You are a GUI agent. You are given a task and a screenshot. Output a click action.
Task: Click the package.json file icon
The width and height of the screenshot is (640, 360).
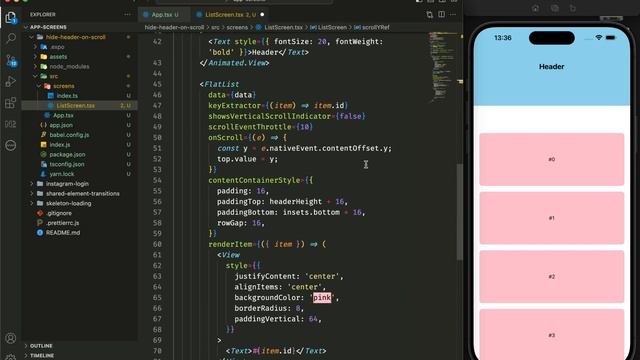coord(43,154)
